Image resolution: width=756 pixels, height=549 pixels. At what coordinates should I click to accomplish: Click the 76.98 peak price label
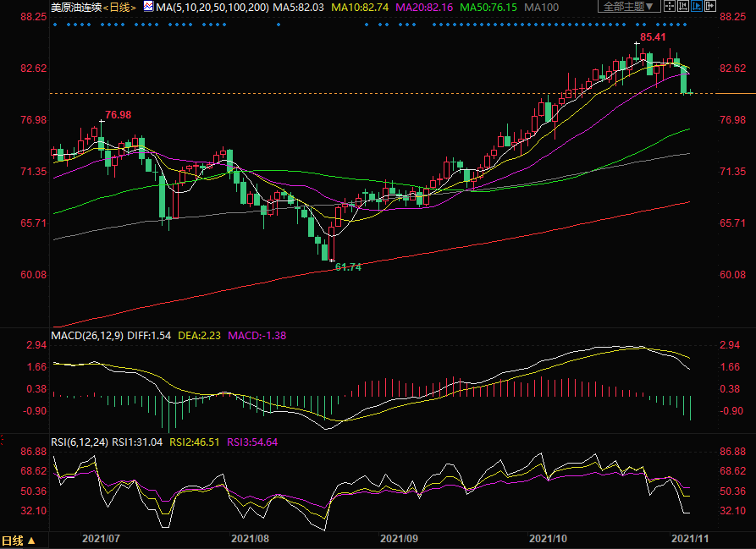click(118, 114)
